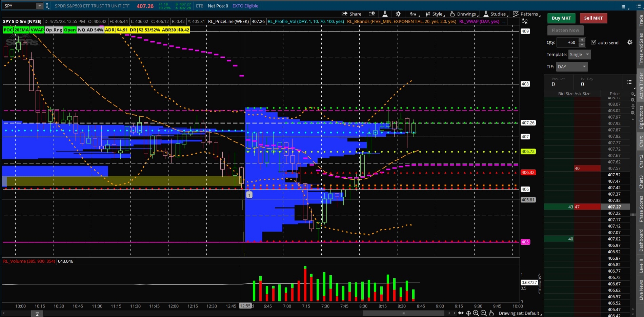The width and height of the screenshot is (644, 317).
Task: Click the chart grid layout icon
Action: click(x=623, y=6)
